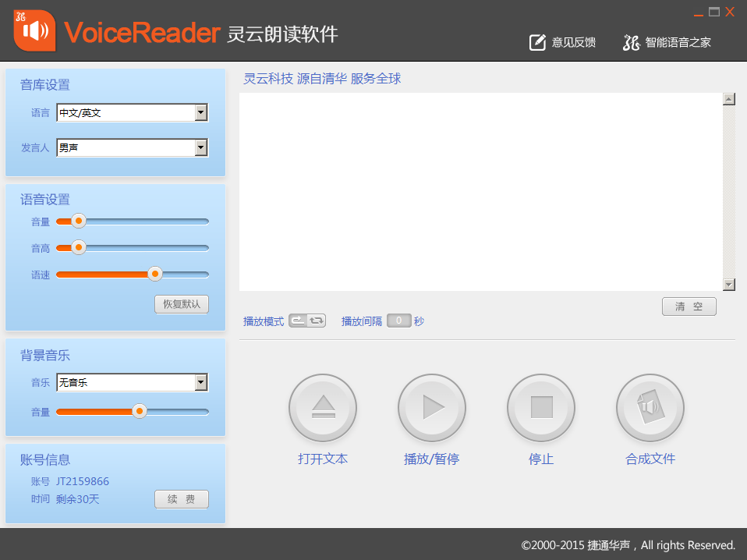
Task: Click the 音高 pitch slider handle
Action: 79,247
